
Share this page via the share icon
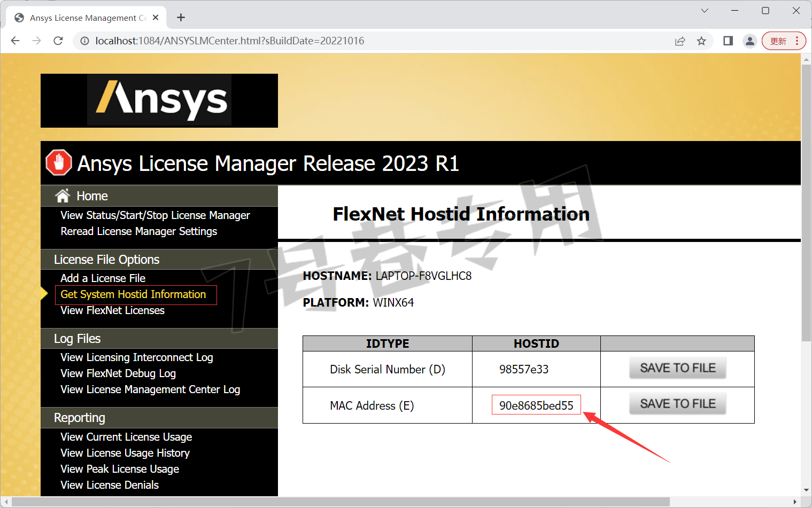[680, 41]
